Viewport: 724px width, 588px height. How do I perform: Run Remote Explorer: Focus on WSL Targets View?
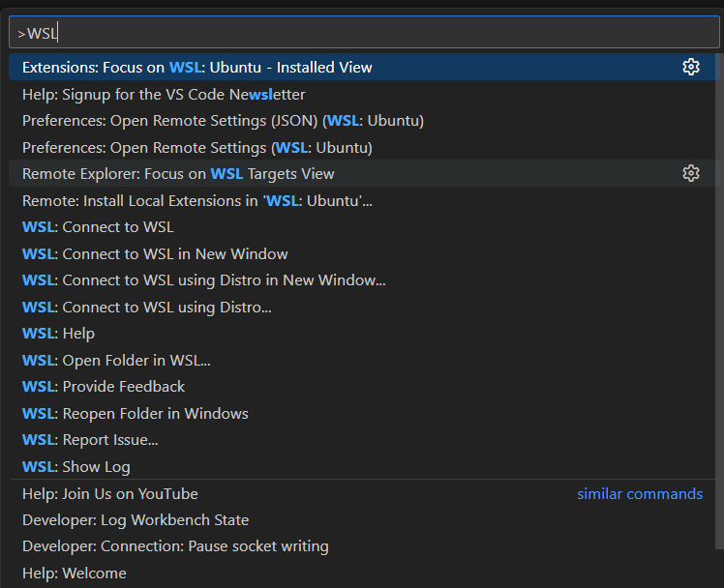tap(364, 174)
